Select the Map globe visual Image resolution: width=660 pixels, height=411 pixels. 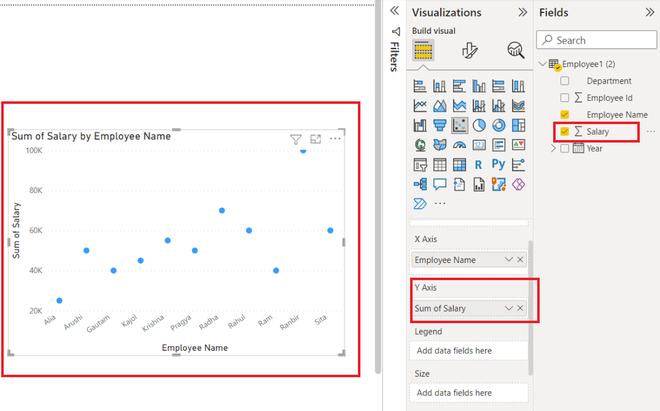420,145
